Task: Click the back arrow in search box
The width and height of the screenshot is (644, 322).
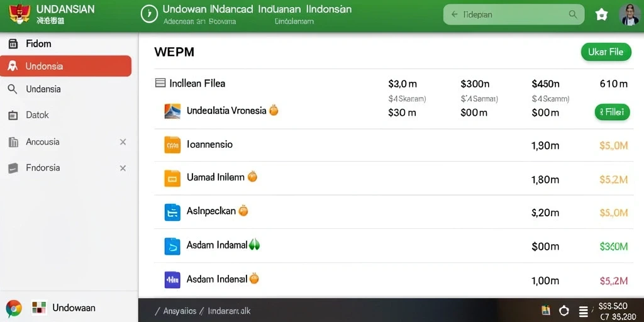Action: [x=454, y=14]
